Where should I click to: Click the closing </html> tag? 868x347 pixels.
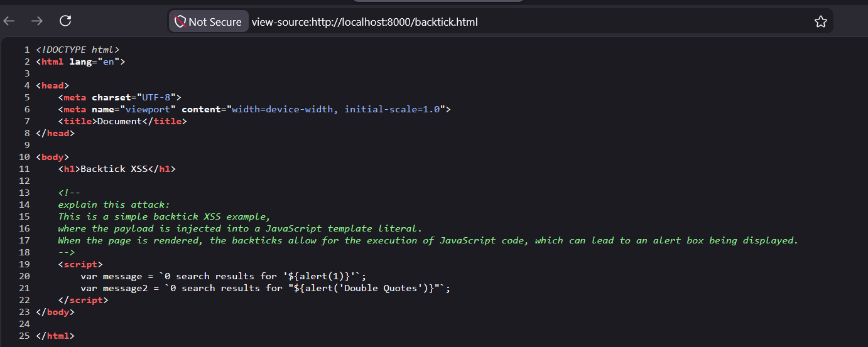(x=55, y=336)
